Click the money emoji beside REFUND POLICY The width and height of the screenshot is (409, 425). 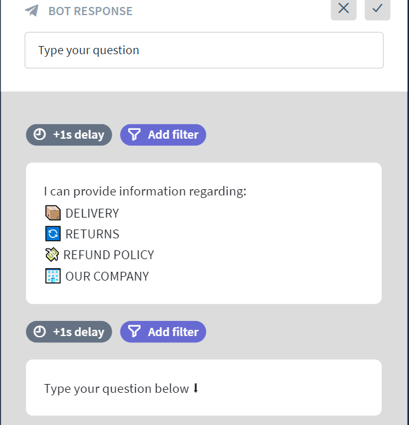52,255
